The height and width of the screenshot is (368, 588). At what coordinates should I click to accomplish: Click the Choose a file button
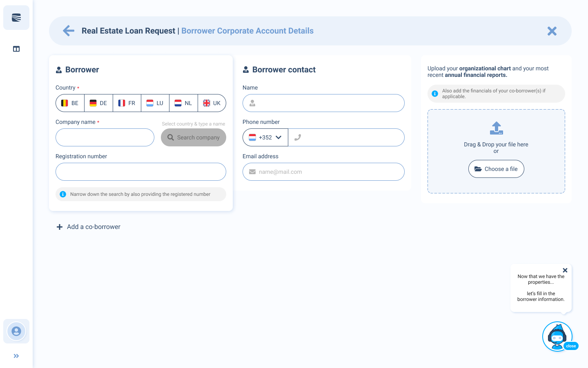[x=496, y=169]
